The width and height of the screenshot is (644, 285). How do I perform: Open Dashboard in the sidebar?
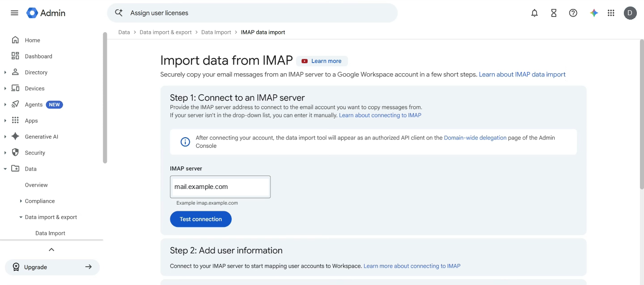(38, 56)
